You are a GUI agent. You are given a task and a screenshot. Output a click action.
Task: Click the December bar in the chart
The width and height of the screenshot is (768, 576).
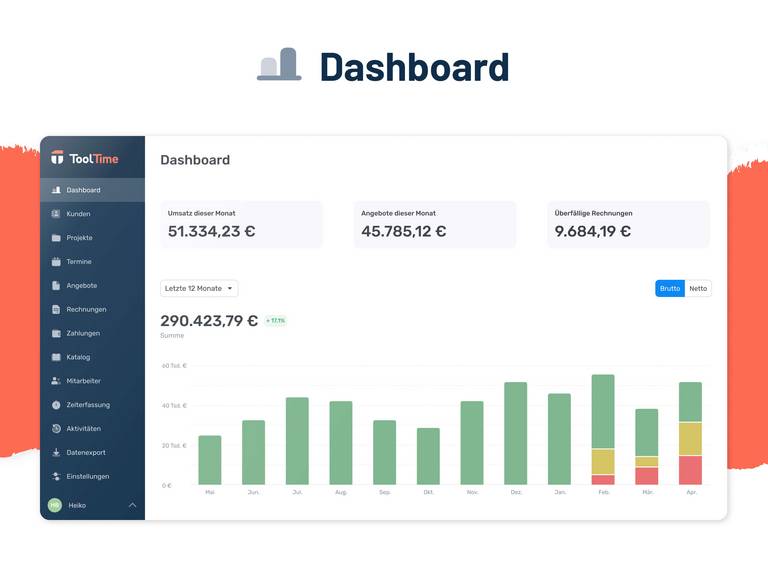(x=515, y=433)
